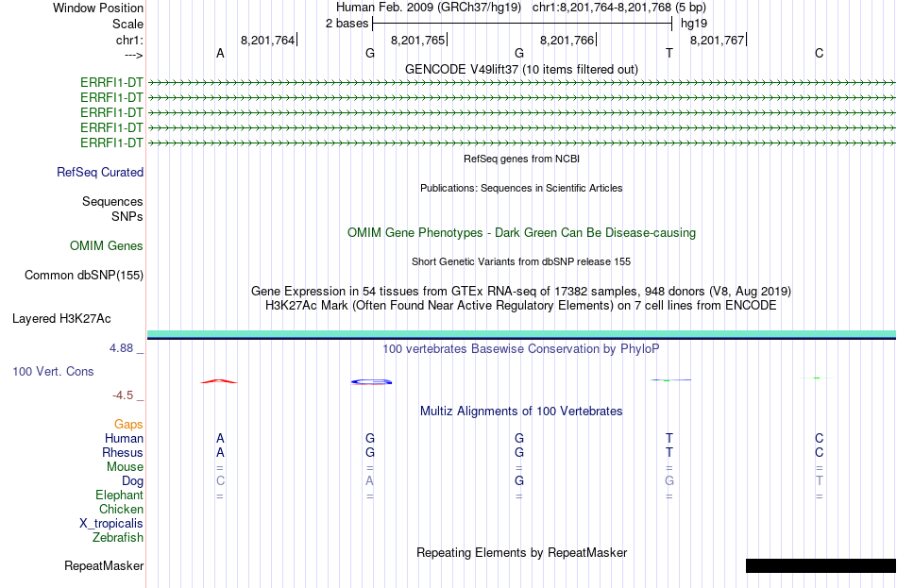Viewport: 897px width, 588px height.
Task: Click the Window Position label
Action: [x=98, y=8]
